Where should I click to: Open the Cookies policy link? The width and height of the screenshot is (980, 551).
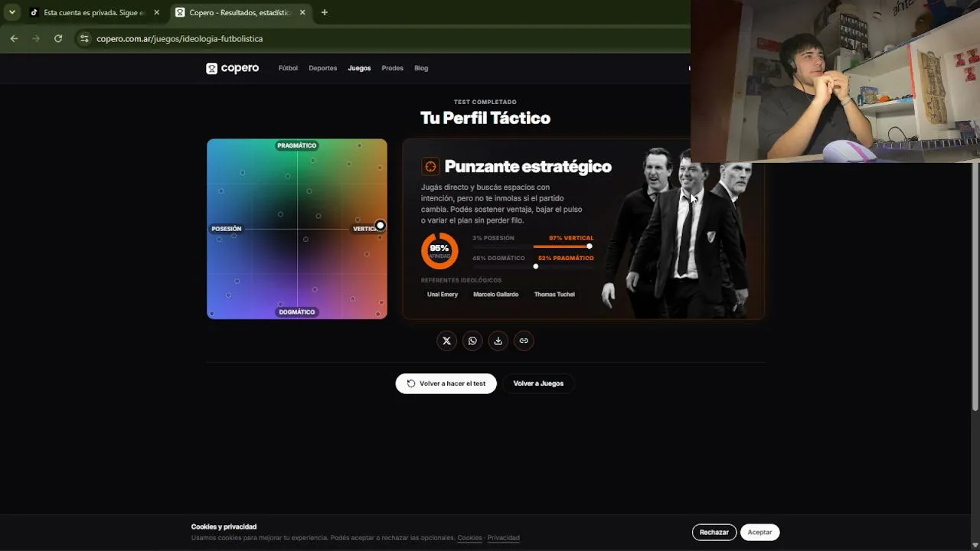[x=469, y=538]
